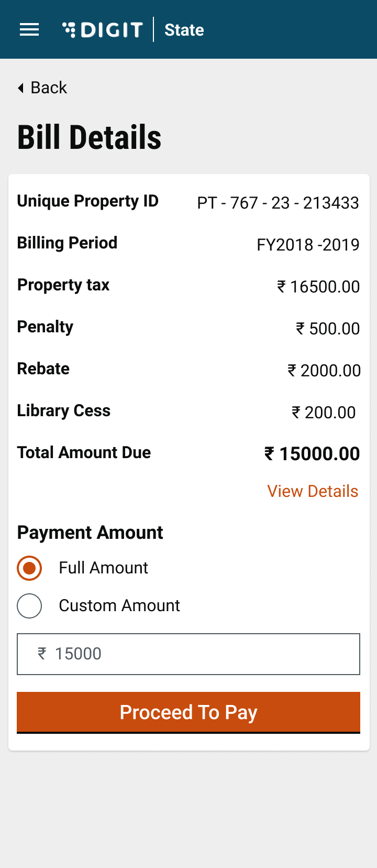Screen dimensions: 377x868
Task: Click the State label in the header
Action: click(184, 30)
